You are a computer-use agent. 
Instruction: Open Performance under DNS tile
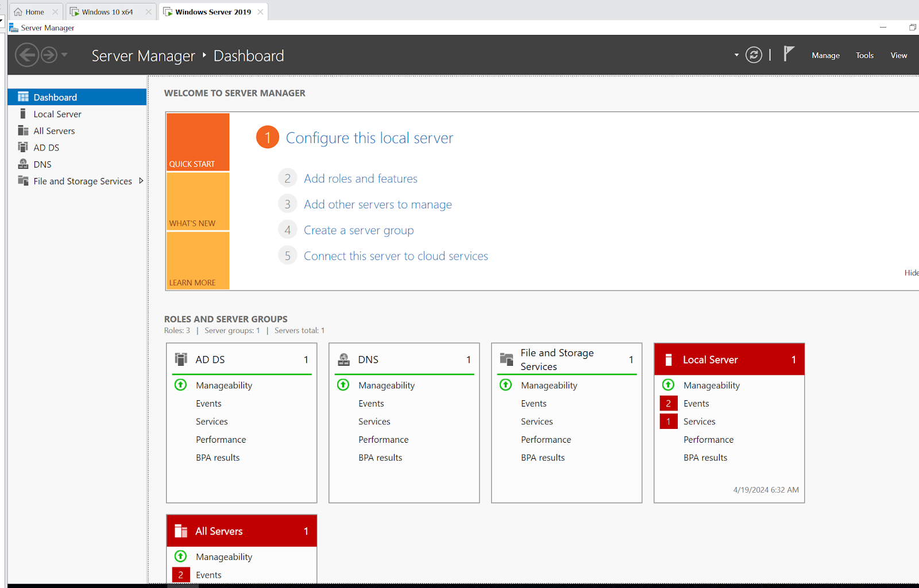383,439
